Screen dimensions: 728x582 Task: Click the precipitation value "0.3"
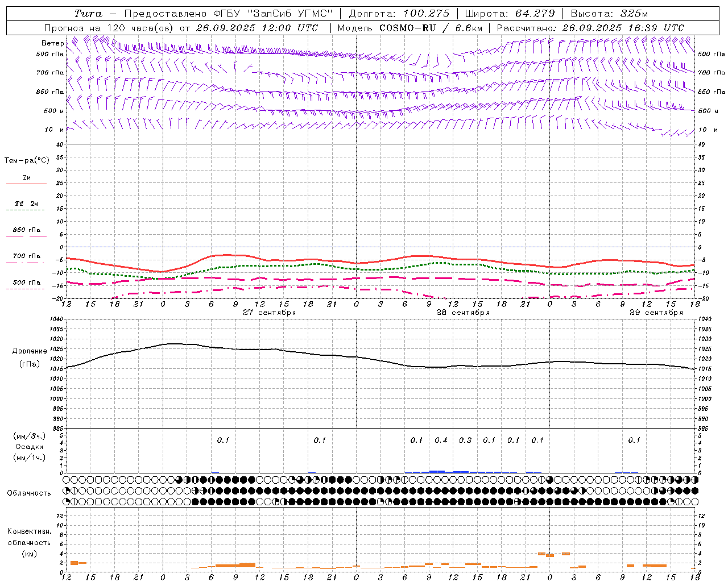point(465,440)
